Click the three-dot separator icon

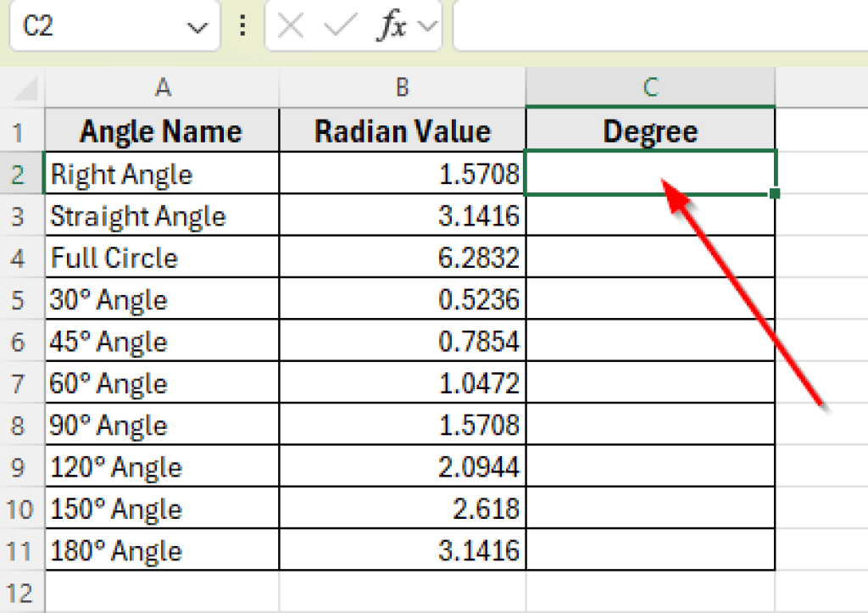(x=242, y=25)
